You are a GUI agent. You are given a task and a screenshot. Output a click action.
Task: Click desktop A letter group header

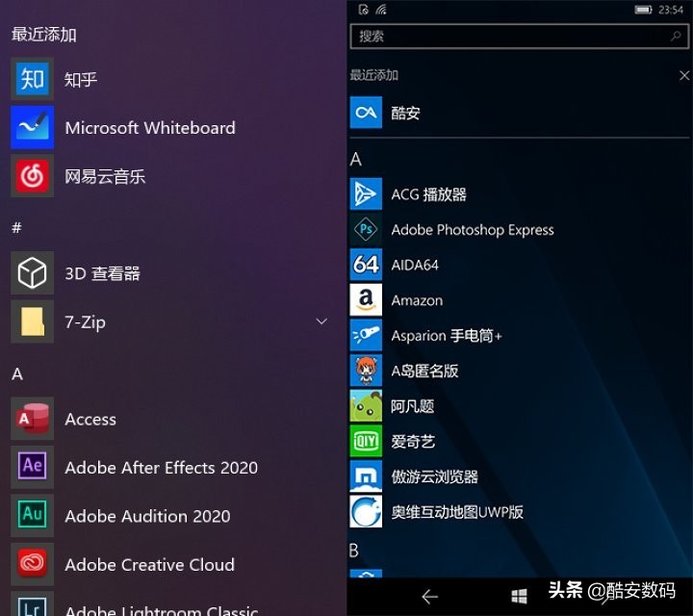(17, 374)
